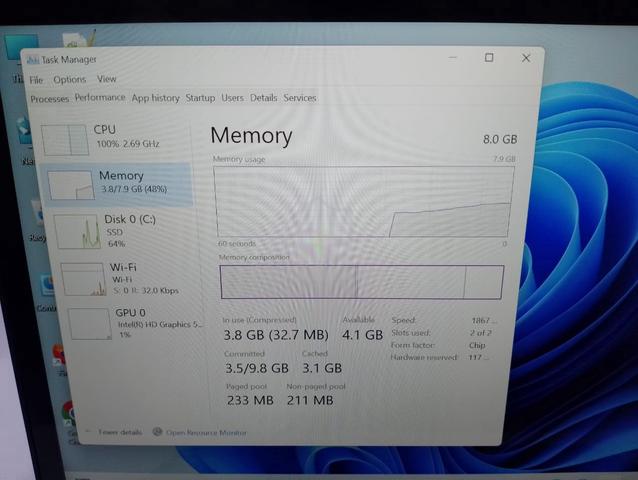Open Resource Monitor link
This screenshot has height=480, width=638.
pyautogui.click(x=206, y=432)
